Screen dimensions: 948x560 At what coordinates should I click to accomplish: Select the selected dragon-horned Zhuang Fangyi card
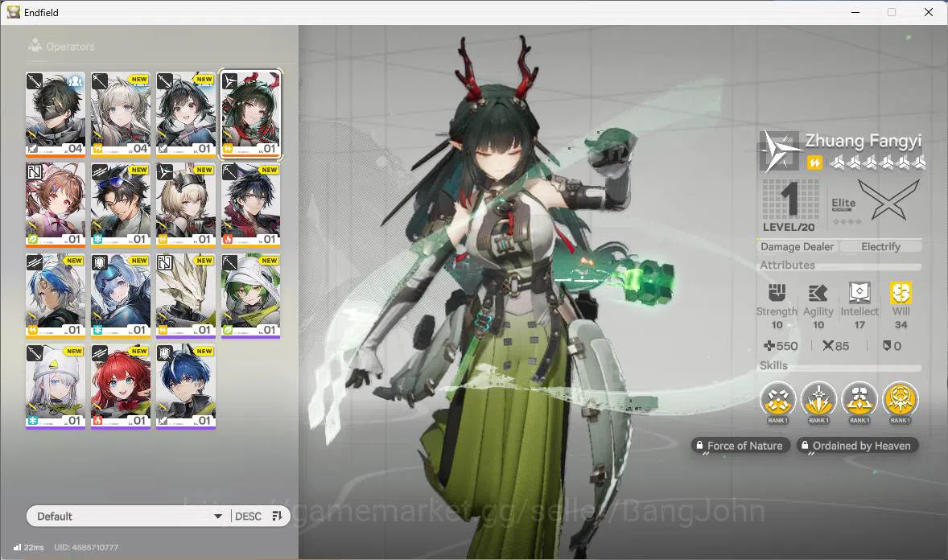[x=250, y=114]
